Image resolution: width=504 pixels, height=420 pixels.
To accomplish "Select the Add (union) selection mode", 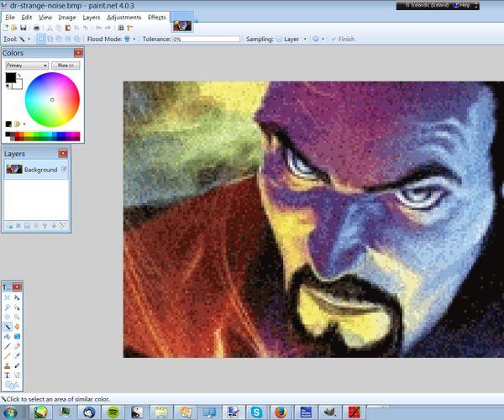I will [50, 39].
